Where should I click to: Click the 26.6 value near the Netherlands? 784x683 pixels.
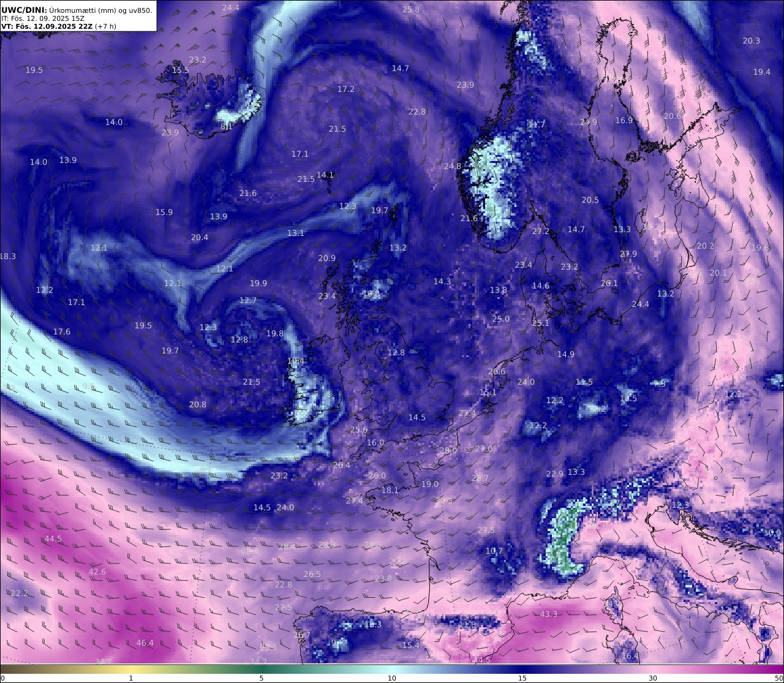click(497, 371)
